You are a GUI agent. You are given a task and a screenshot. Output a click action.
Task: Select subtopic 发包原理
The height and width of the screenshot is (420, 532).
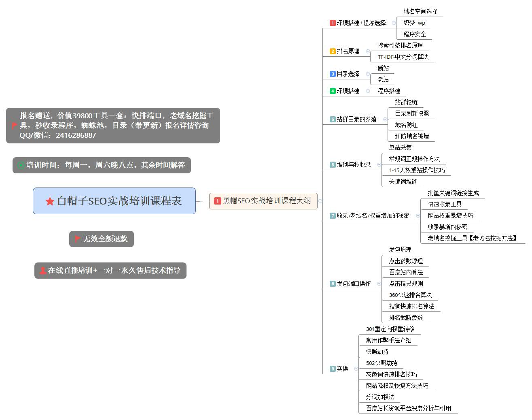click(x=400, y=250)
